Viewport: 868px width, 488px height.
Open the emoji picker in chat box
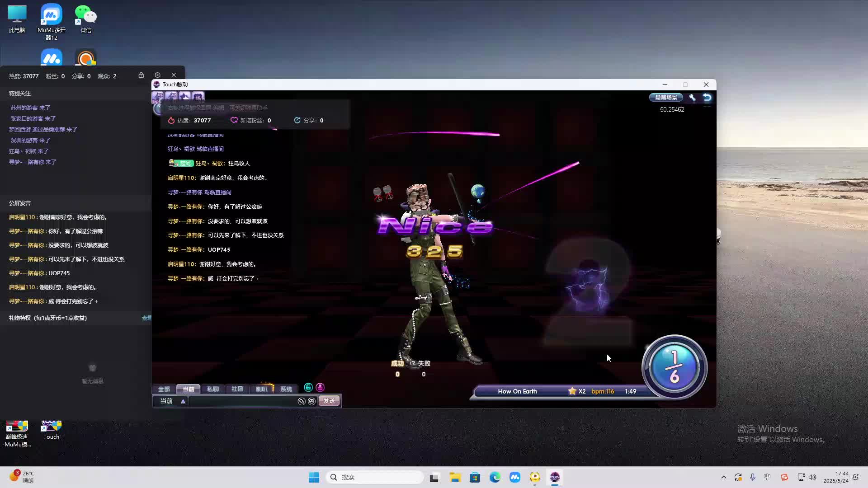pyautogui.click(x=311, y=401)
